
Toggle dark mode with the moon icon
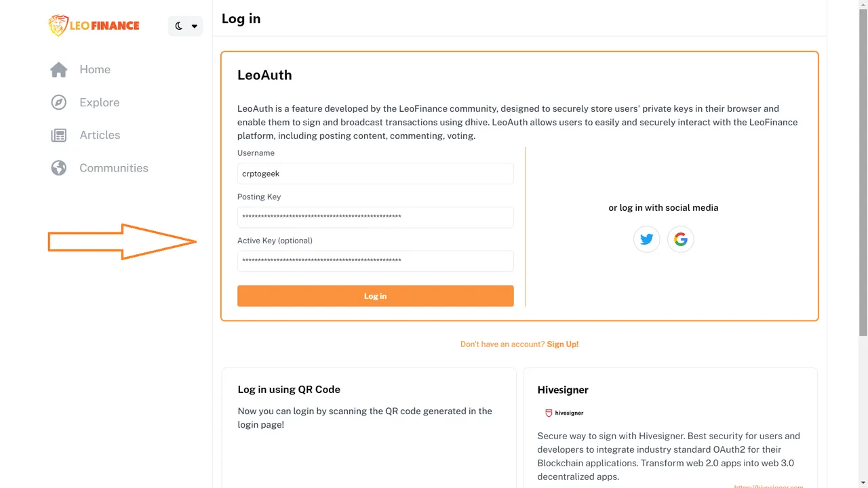[179, 26]
